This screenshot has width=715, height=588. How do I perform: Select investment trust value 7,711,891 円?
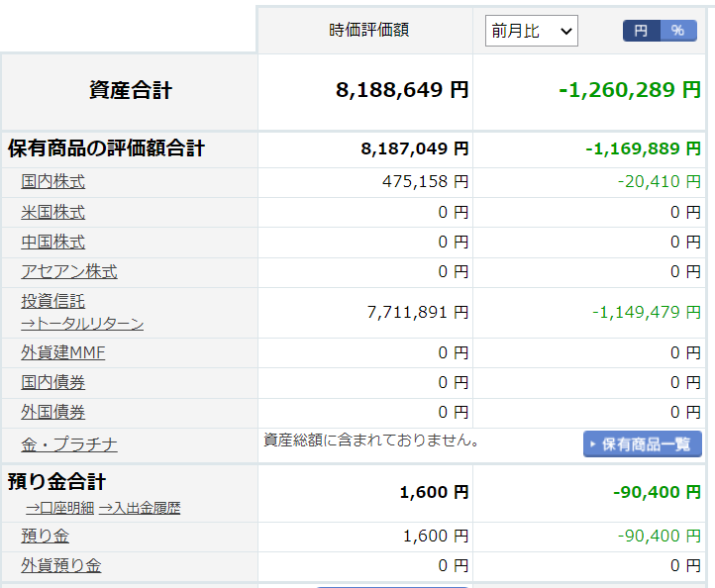(418, 312)
